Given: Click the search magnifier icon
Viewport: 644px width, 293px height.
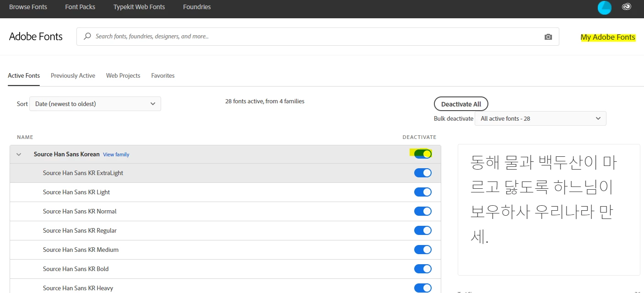Looking at the screenshot, I should (87, 36).
